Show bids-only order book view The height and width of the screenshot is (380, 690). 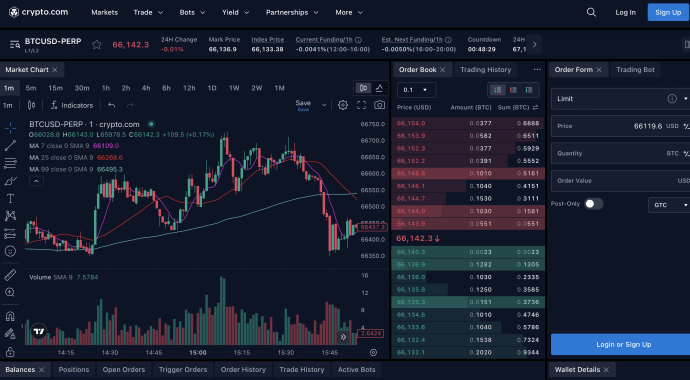pos(529,90)
